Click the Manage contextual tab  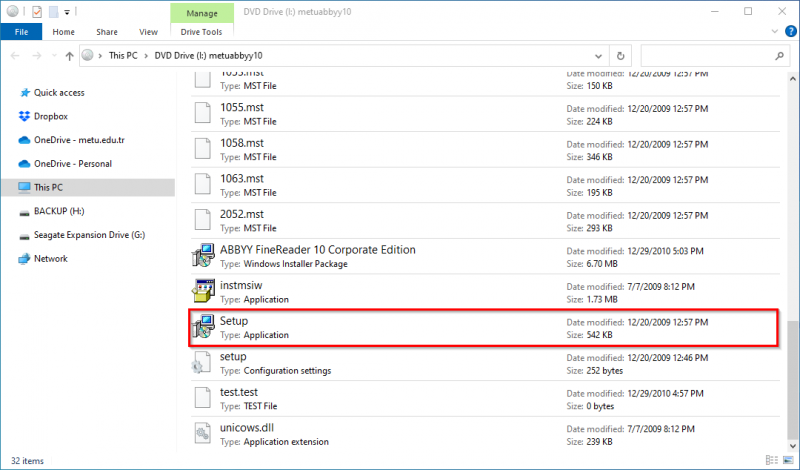pyautogui.click(x=202, y=13)
